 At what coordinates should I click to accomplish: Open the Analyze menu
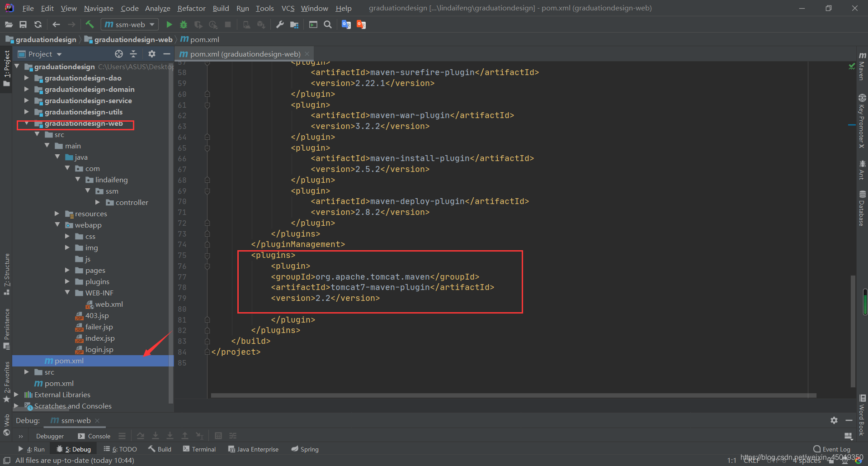click(x=157, y=8)
